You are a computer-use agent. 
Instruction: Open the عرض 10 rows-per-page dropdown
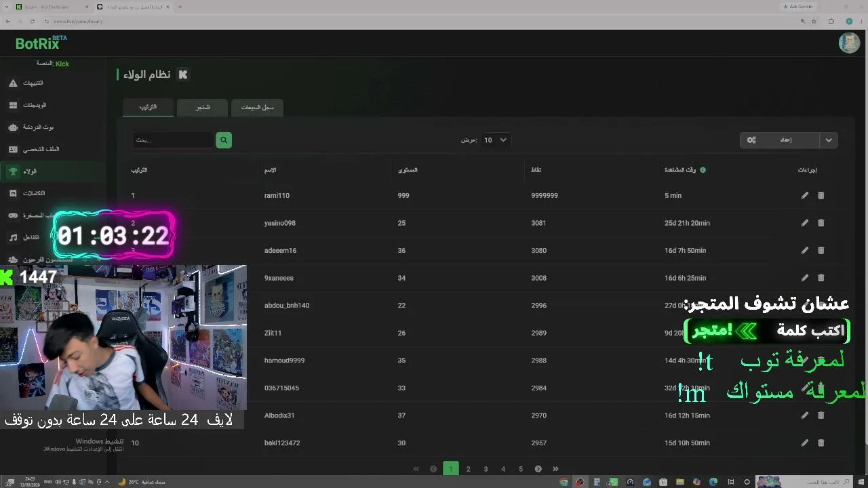(496, 140)
